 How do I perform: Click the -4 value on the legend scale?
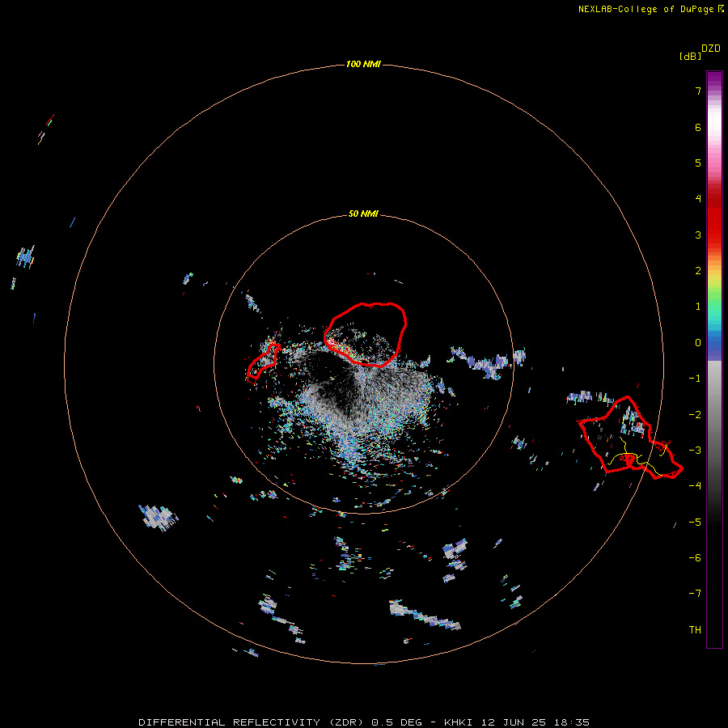pos(695,485)
